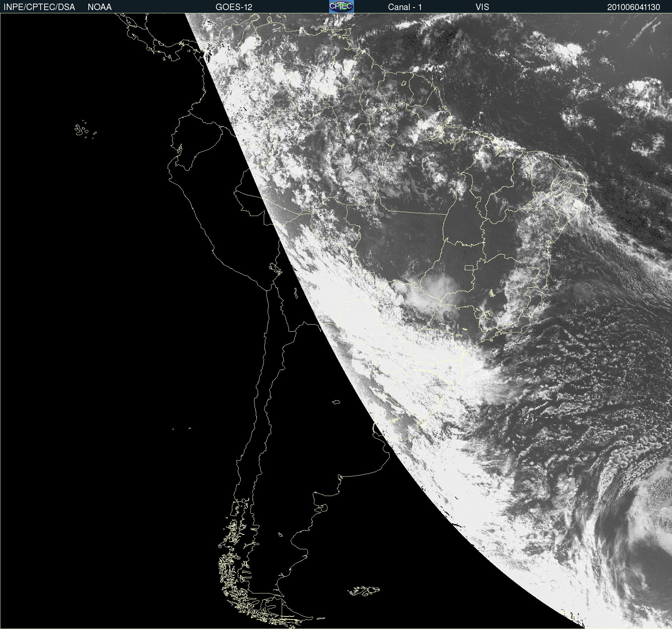This screenshot has width=672, height=629.
Task: Click the Canal - 1 label
Action: (x=405, y=7)
